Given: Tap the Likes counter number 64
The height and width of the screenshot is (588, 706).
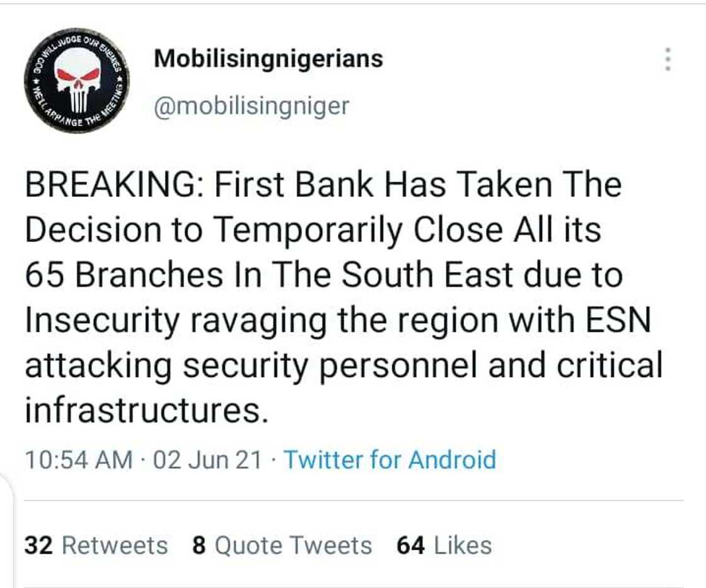Looking at the screenshot, I should [x=410, y=545].
